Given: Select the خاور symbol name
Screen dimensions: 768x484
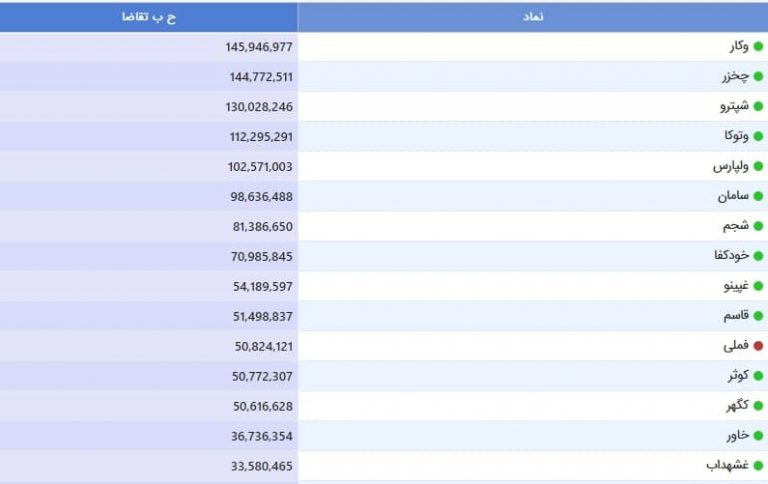Looking at the screenshot, I should (738, 435).
